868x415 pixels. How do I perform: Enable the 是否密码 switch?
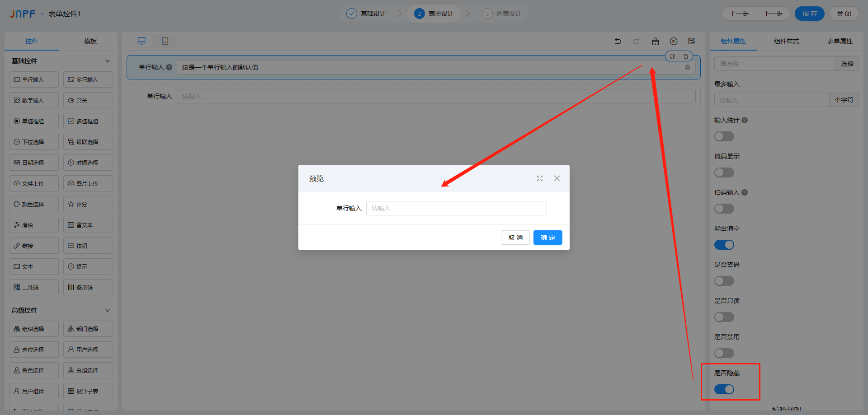pyautogui.click(x=724, y=281)
